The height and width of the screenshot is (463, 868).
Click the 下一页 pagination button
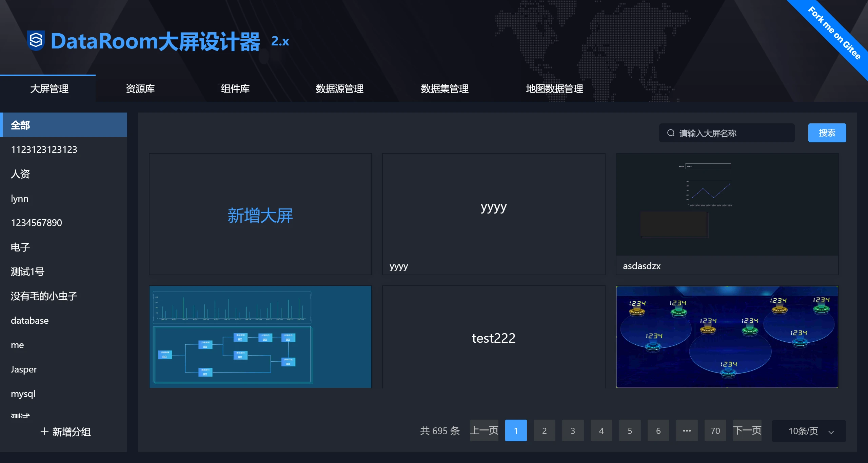pyautogui.click(x=747, y=430)
